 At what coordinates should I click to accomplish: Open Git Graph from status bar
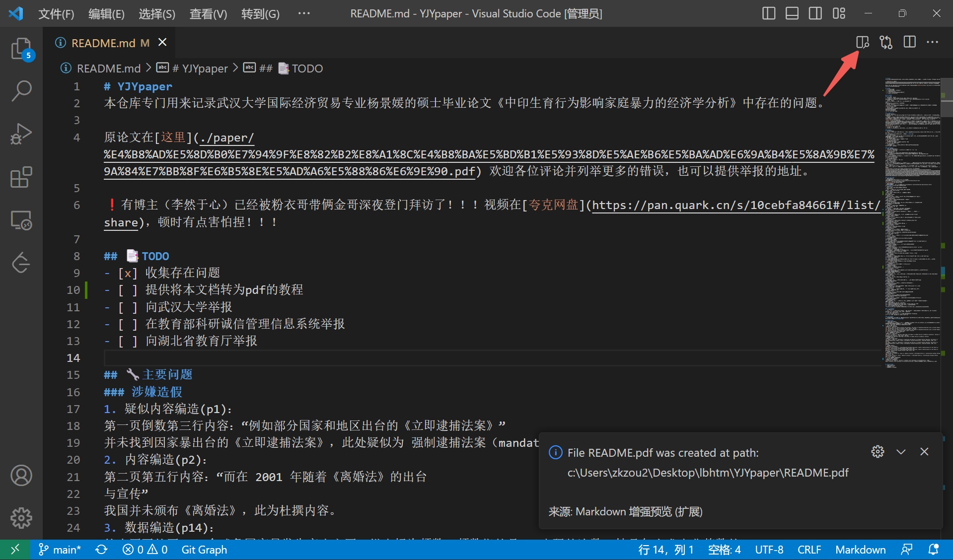pyautogui.click(x=204, y=550)
